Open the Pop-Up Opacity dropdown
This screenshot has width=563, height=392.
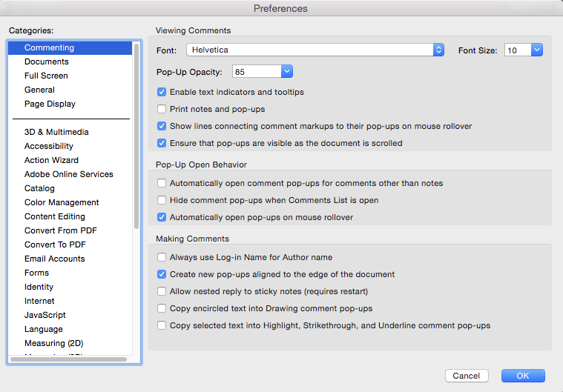tap(263, 72)
